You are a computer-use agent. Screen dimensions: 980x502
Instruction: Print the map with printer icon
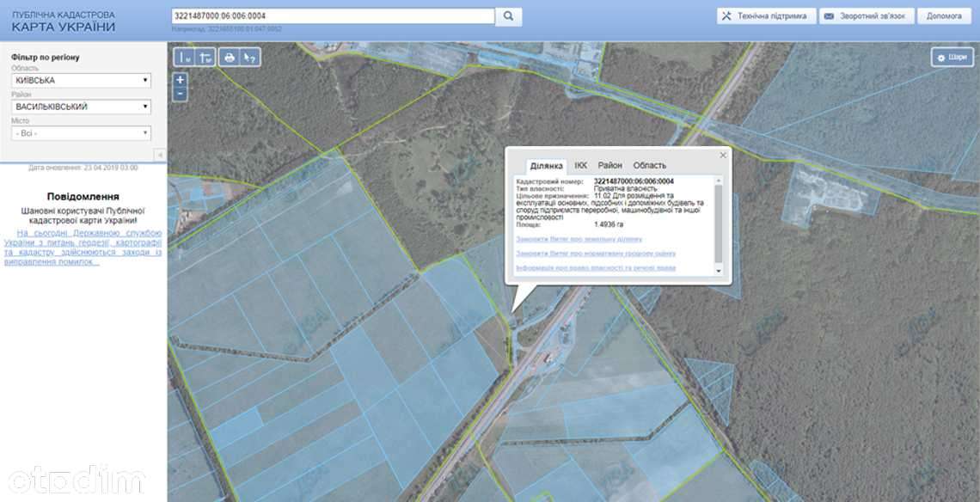pos(230,58)
